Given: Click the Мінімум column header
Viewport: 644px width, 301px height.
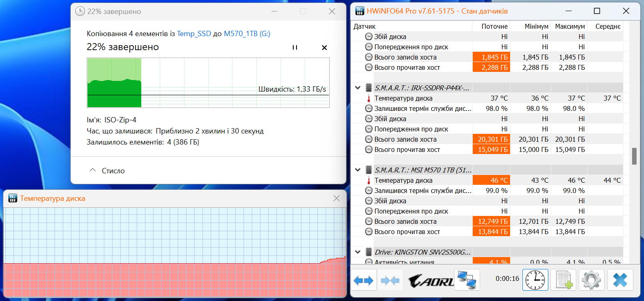Looking at the screenshot, I should click(x=530, y=26).
